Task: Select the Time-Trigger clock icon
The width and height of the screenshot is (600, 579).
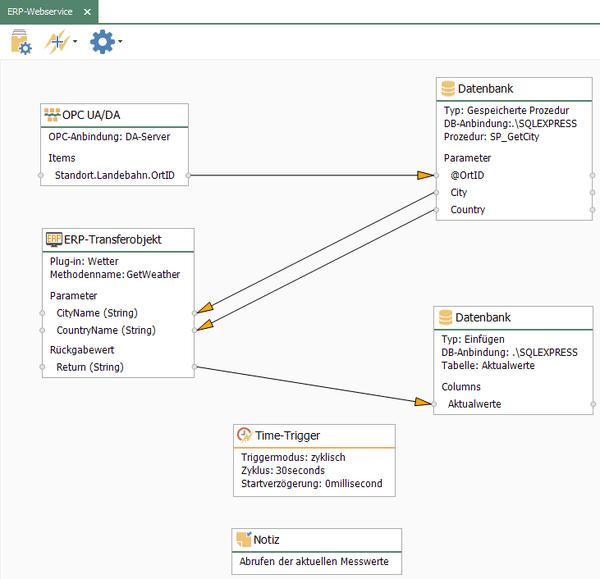Action: [245, 435]
